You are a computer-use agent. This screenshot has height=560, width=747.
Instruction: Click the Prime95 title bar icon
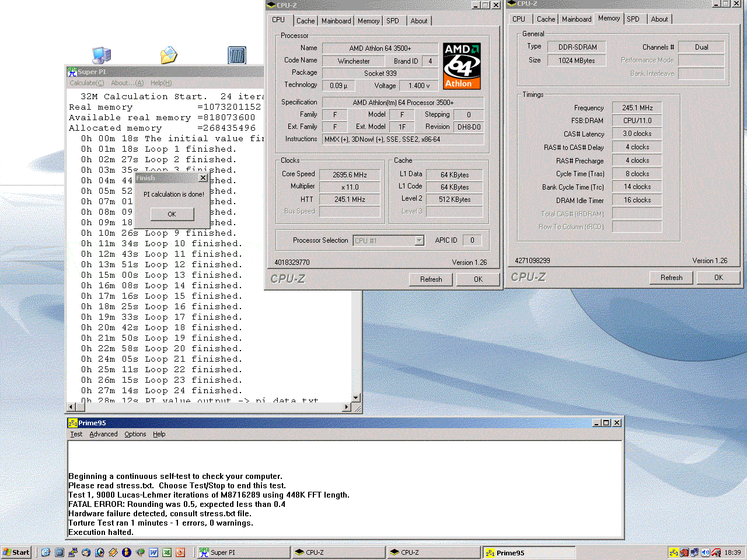(73, 423)
